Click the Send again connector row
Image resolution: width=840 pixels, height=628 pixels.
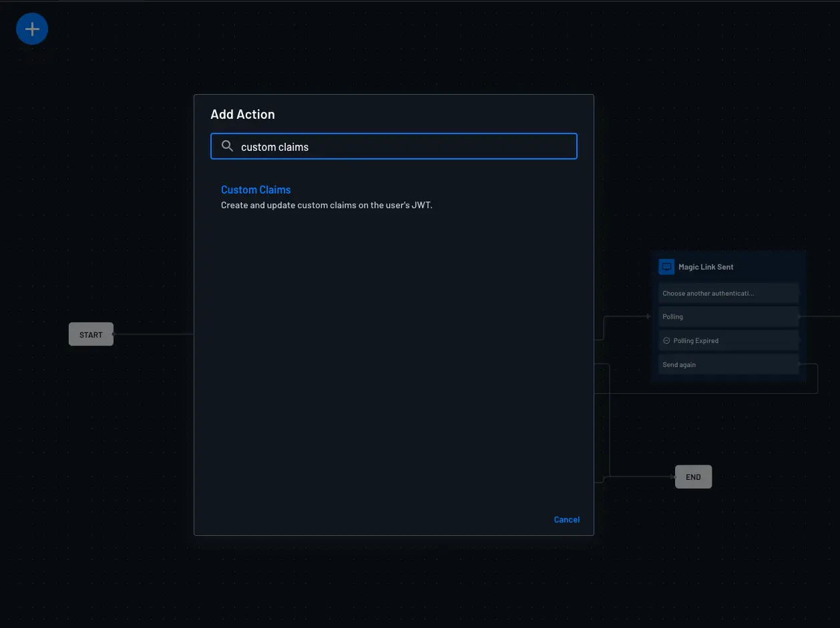point(728,364)
